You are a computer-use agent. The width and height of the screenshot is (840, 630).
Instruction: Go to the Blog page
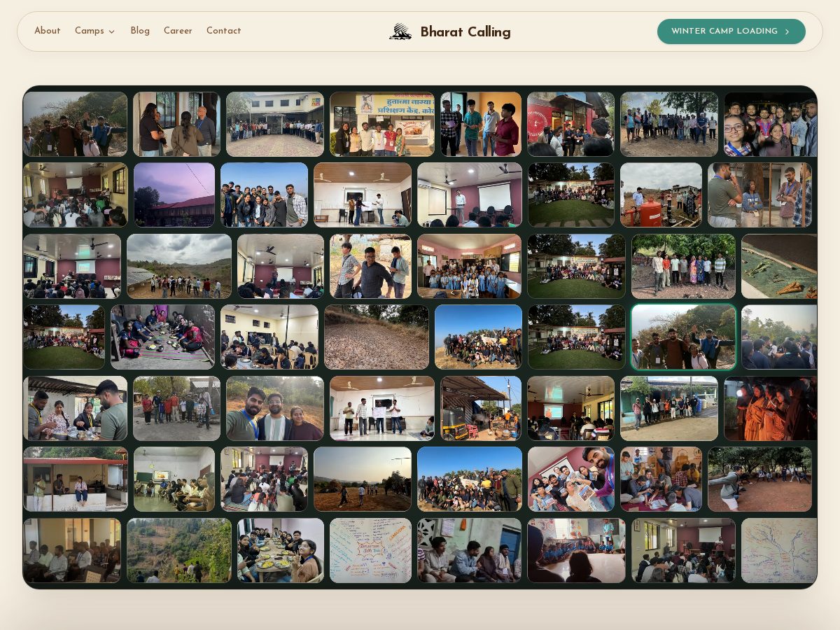pos(140,31)
